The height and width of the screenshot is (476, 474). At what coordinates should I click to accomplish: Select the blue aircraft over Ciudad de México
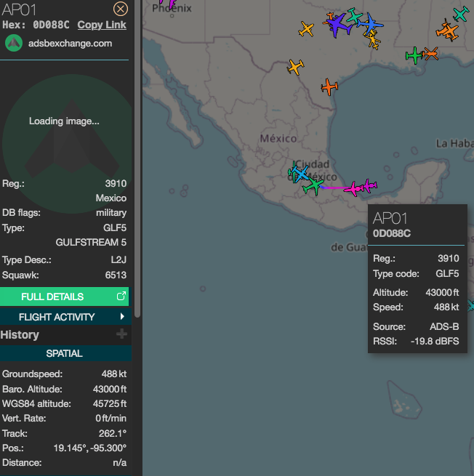[300, 174]
